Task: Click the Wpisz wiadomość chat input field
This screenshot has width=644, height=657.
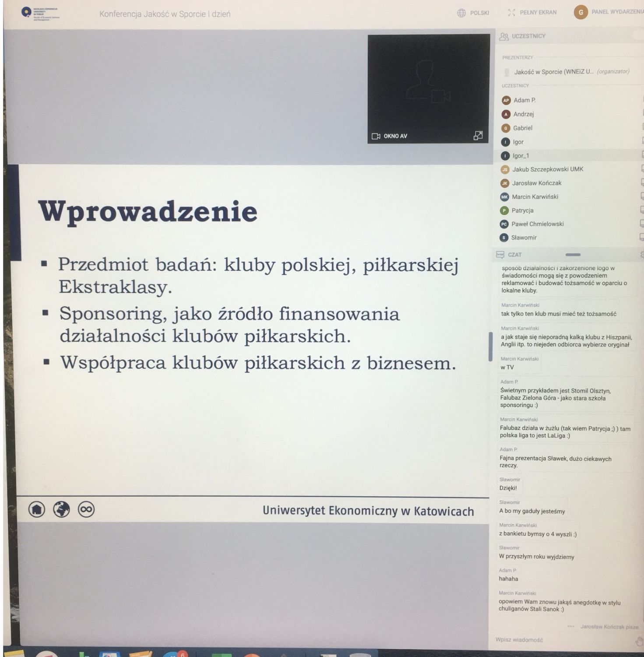Action: [563, 640]
